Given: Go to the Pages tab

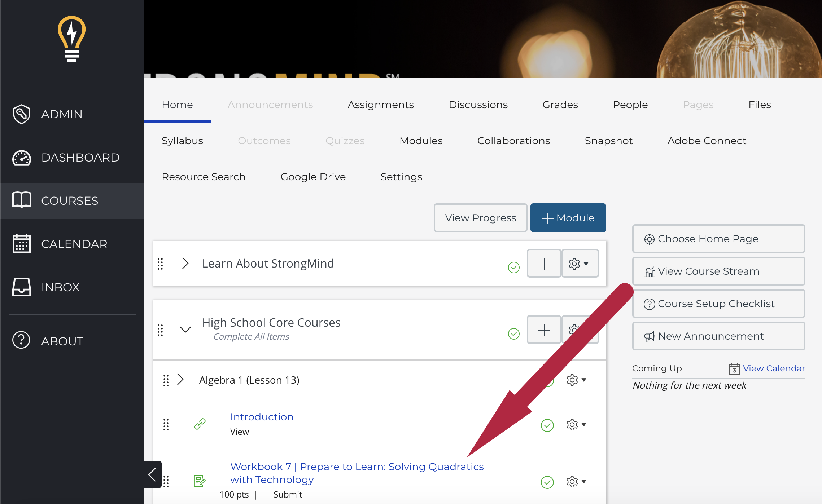Looking at the screenshot, I should (x=698, y=105).
